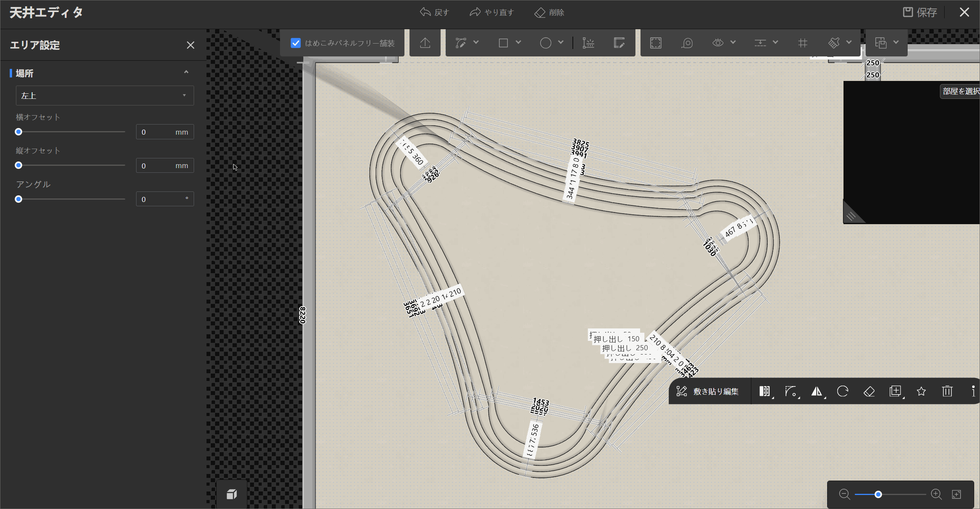Viewport: 980px width, 509px height.
Task: Open the 左上 position dropdown
Action: tap(105, 96)
